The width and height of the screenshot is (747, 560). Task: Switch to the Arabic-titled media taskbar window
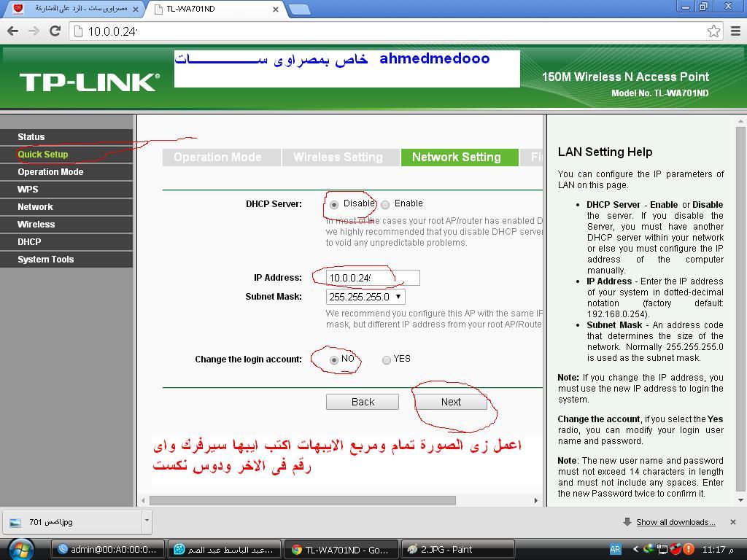point(225,550)
